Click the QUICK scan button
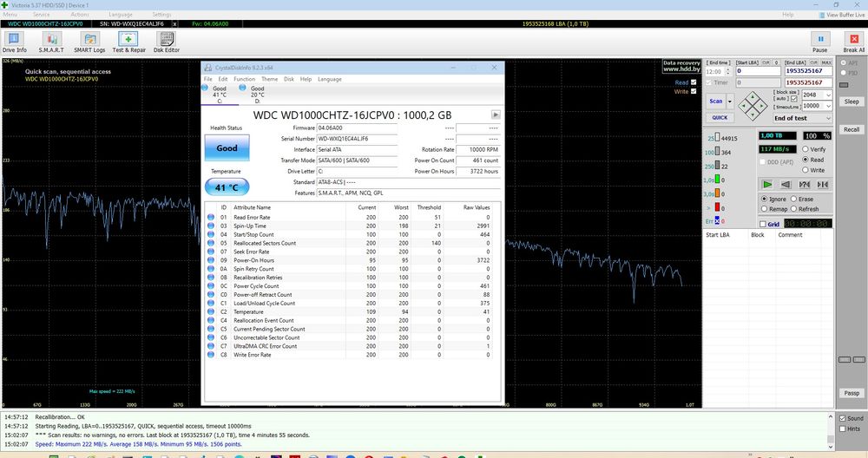The image size is (868, 458). (x=720, y=117)
